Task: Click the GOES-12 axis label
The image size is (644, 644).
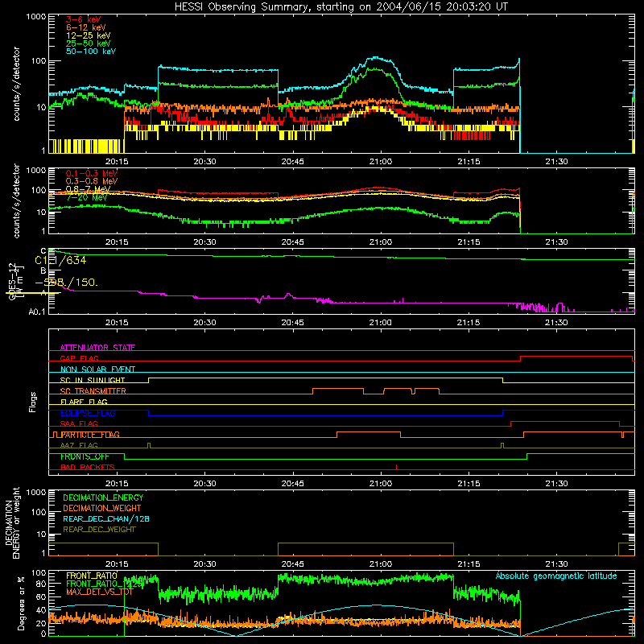Action: pos(12,282)
